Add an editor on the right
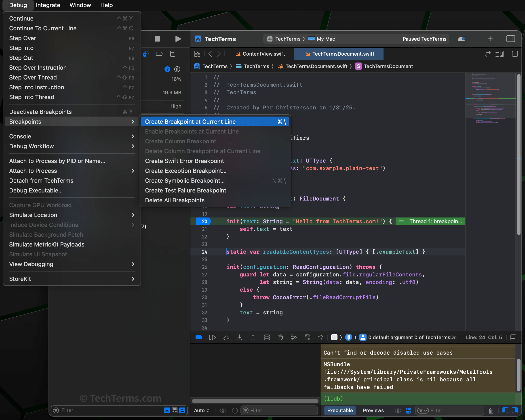The width and height of the screenshot is (525, 420). pos(515,54)
